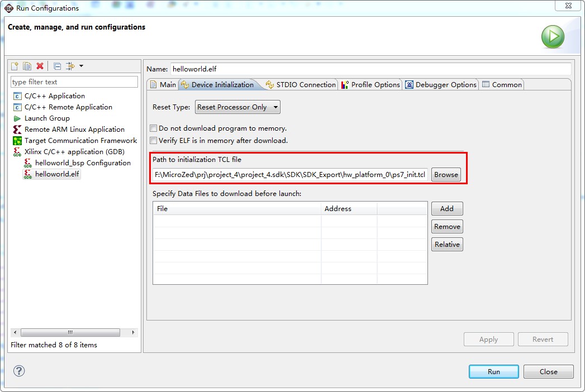Click Browse for the TCL file
This screenshot has width=585, height=392.
pos(446,175)
